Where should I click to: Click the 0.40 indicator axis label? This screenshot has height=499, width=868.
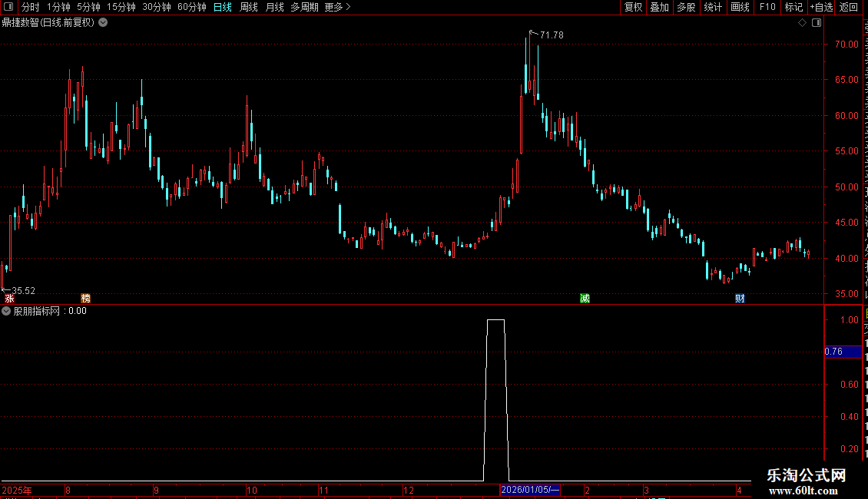pyautogui.click(x=850, y=417)
